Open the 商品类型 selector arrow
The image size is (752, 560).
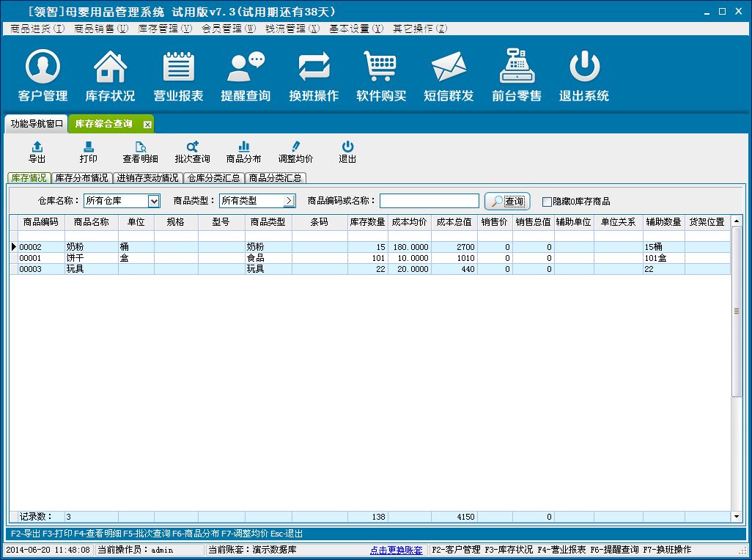pyautogui.click(x=289, y=201)
